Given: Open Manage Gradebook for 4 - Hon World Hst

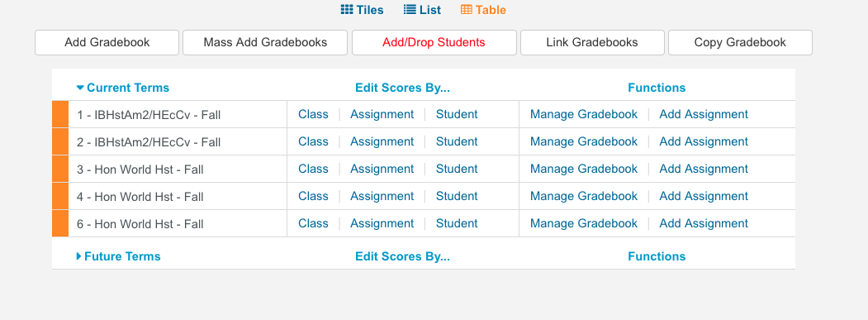Looking at the screenshot, I should point(583,196).
